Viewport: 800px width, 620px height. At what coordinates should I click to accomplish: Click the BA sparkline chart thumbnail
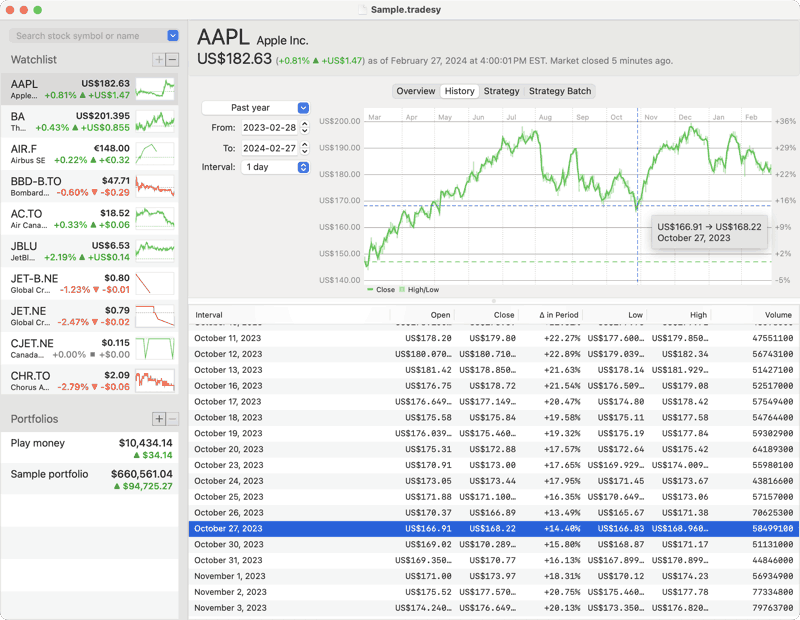coord(155,122)
